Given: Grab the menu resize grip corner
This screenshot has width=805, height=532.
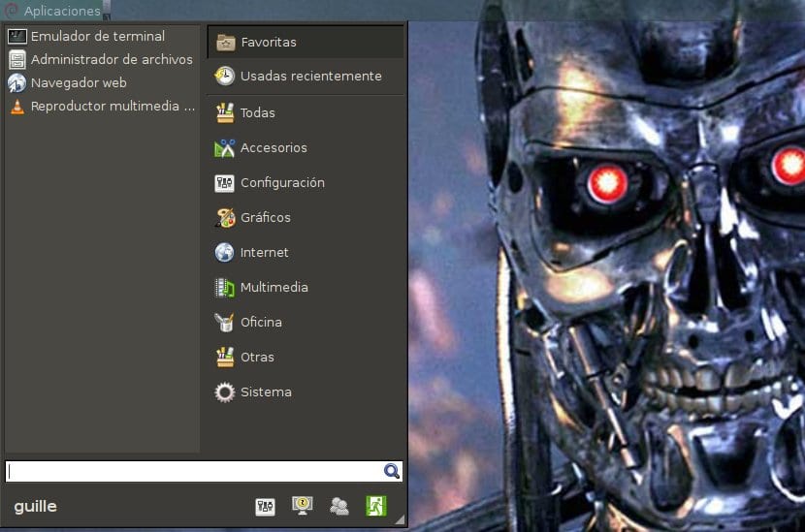Looking at the screenshot, I should pyautogui.click(x=400, y=519).
